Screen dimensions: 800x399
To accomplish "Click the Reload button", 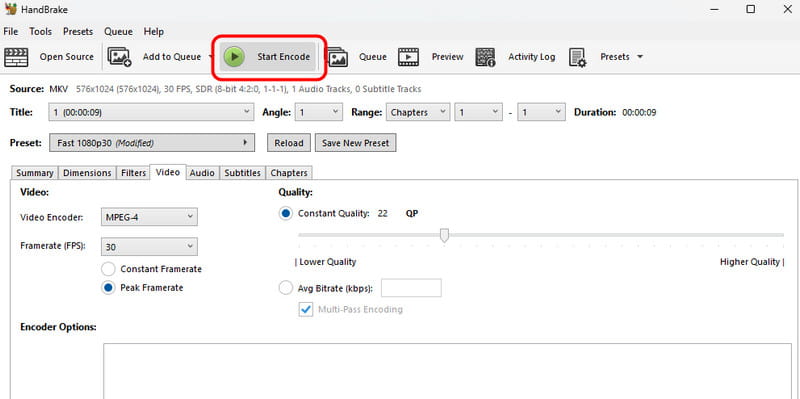I will tap(289, 143).
